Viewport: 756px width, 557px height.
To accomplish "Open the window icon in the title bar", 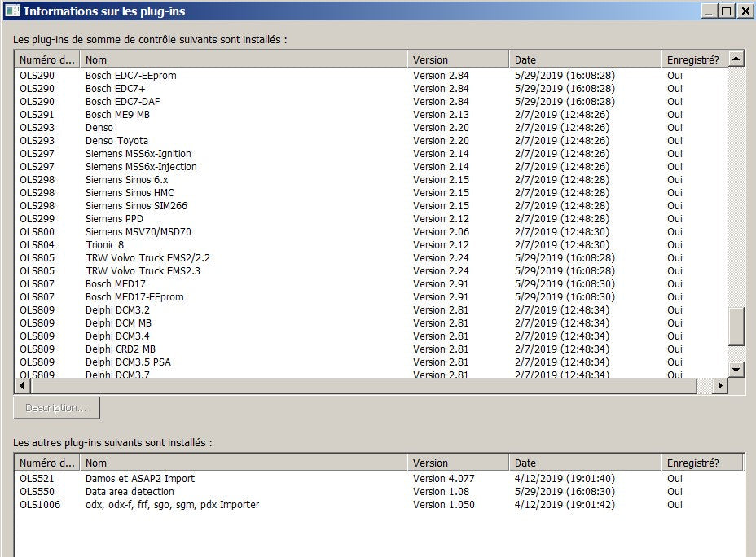I will [x=12, y=11].
